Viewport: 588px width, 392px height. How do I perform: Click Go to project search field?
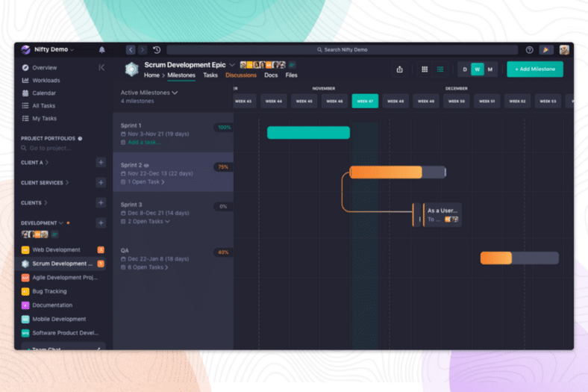(50, 148)
